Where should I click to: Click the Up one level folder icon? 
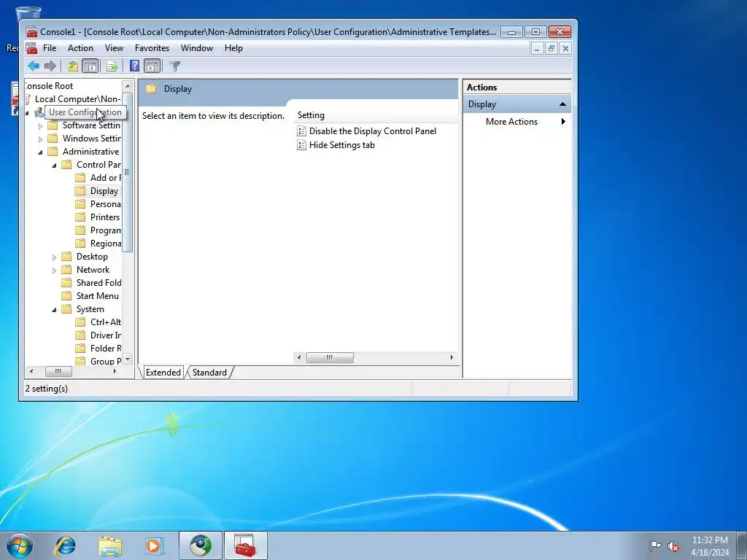[x=72, y=66]
